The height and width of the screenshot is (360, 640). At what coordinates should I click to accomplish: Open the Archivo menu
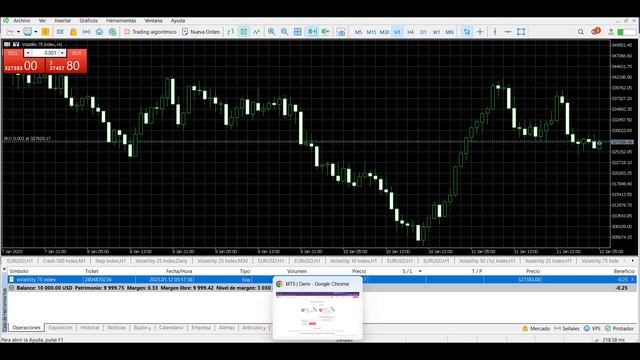22,20
